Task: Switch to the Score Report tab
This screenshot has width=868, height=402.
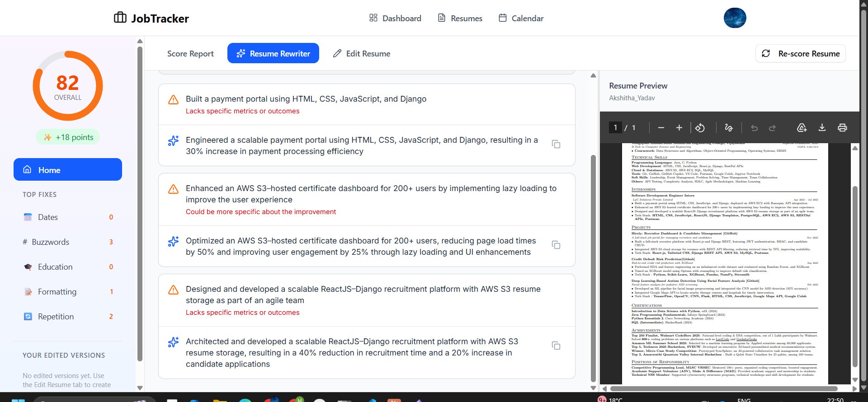Action: tap(190, 53)
